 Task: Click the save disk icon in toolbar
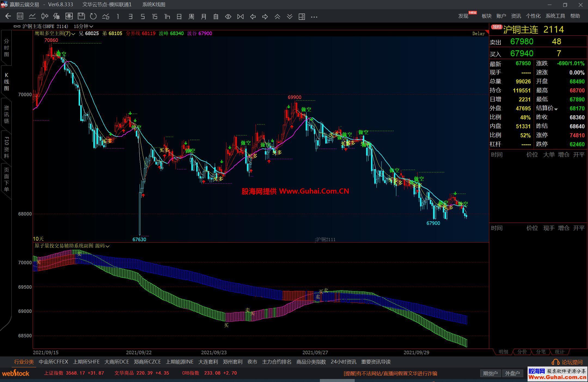click(81, 17)
